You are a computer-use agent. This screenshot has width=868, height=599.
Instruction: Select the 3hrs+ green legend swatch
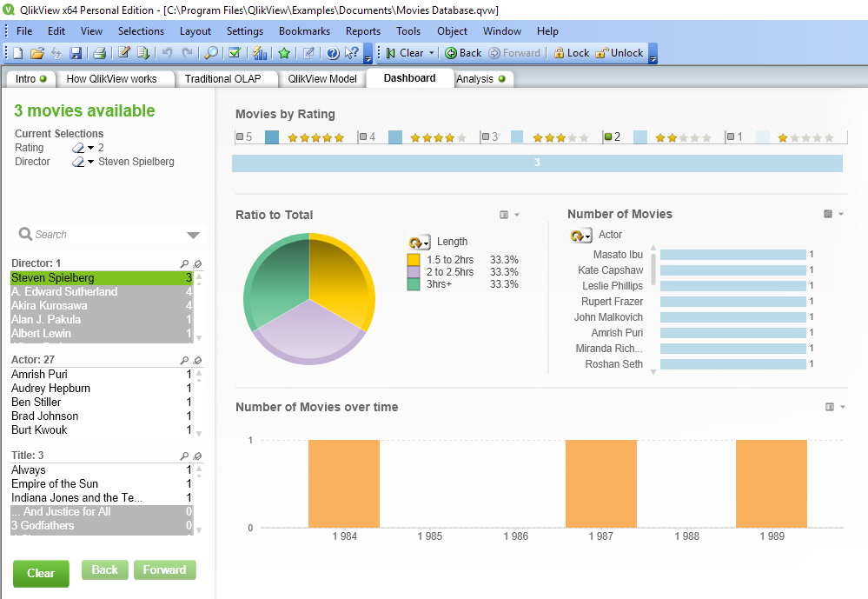(414, 284)
